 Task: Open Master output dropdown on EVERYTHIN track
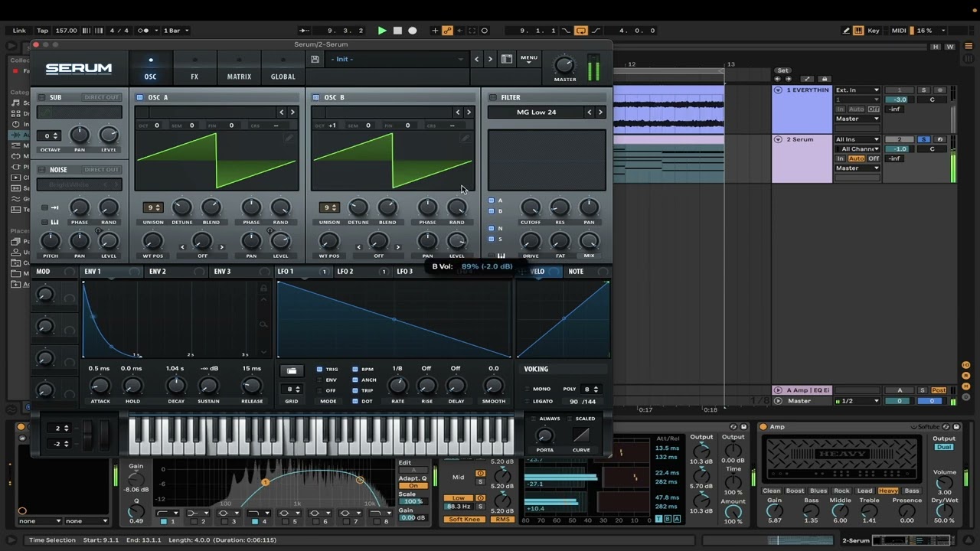857,119
